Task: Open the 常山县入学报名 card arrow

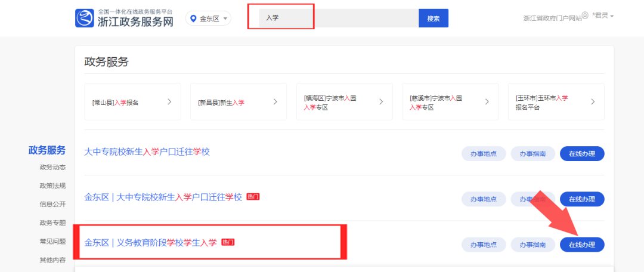Action: [169, 102]
